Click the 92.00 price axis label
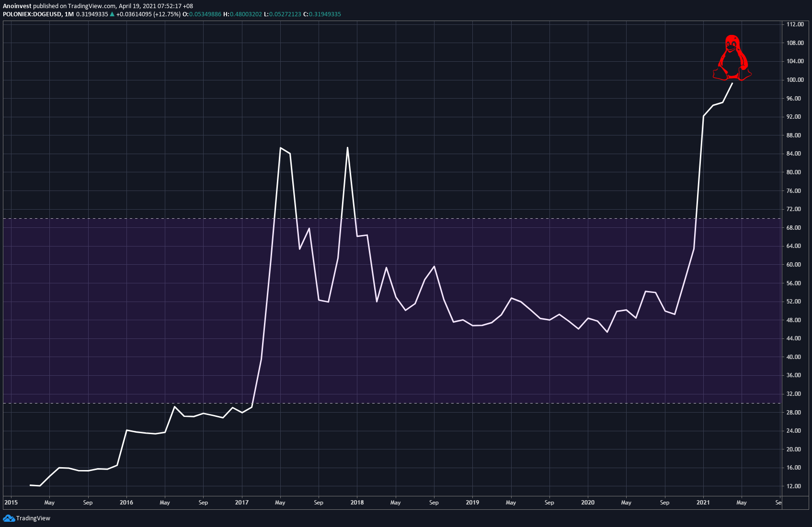Screen dimensions: 812x527 (793, 117)
